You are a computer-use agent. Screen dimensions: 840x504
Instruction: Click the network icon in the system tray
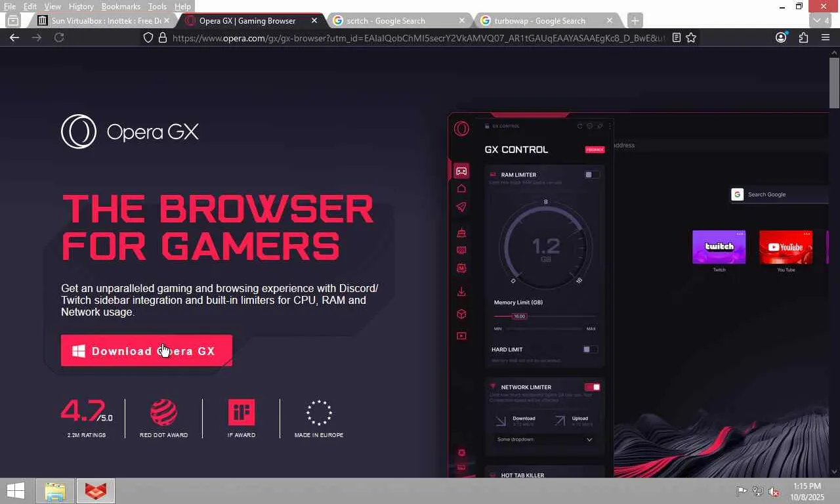pyautogui.click(x=758, y=491)
